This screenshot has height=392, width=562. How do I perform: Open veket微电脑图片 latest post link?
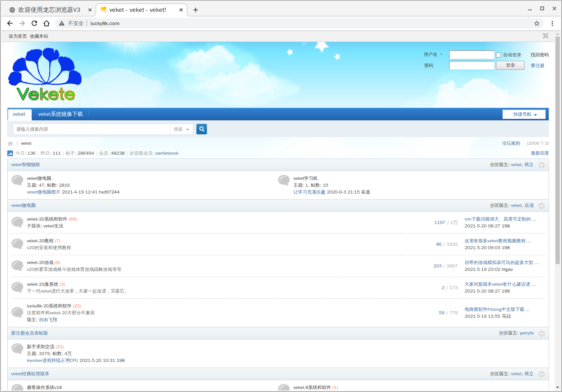click(x=43, y=192)
